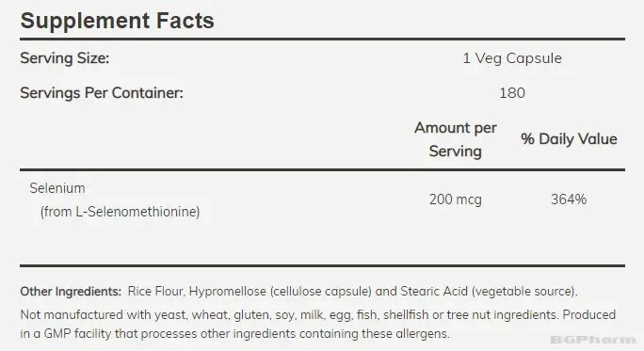Select Servings Per Container label
Screen dimensions: 644x351
[x=102, y=93]
